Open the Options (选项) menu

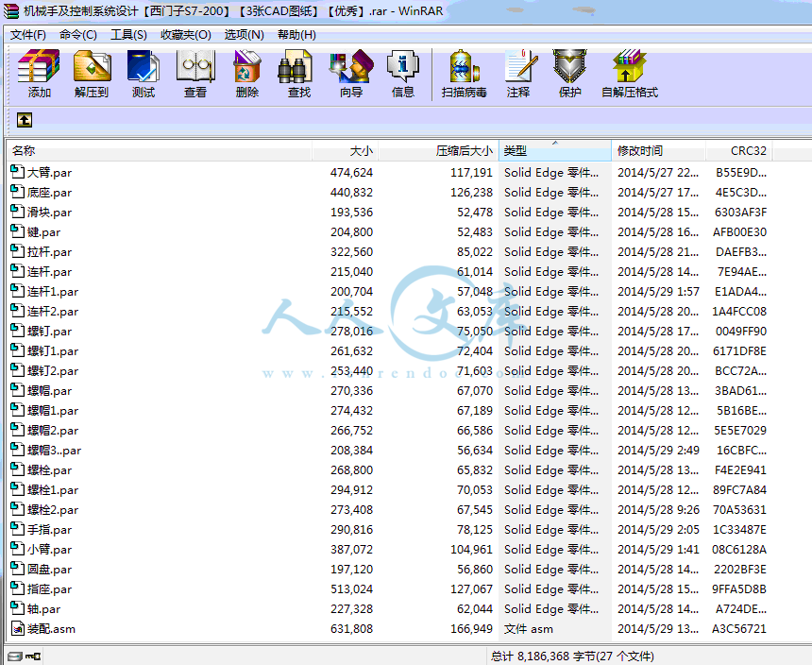point(244,35)
